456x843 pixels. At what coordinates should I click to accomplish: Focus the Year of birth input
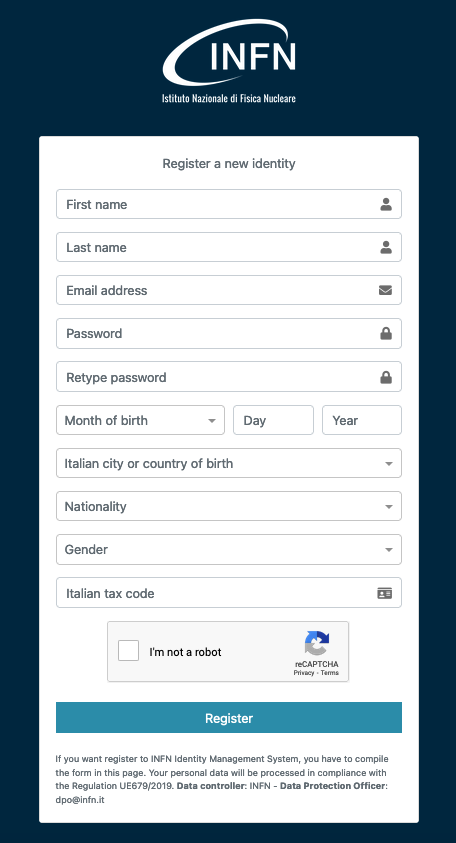point(362,420)
